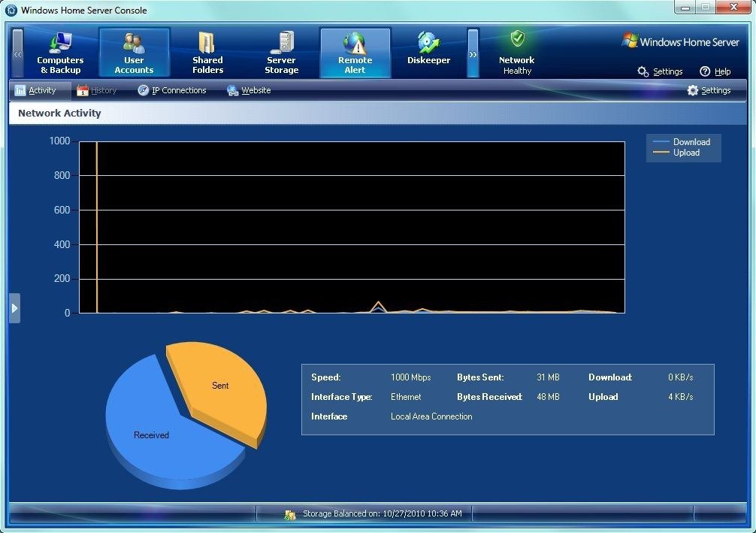This screenshot has width=756, height=533.
Task: Open the Diskeeper tab
Action: point(428,52)
